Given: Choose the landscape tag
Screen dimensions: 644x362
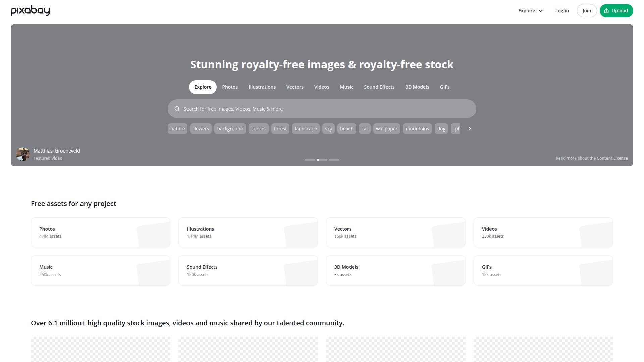Looking at the screenshot, I should point(306,129).
